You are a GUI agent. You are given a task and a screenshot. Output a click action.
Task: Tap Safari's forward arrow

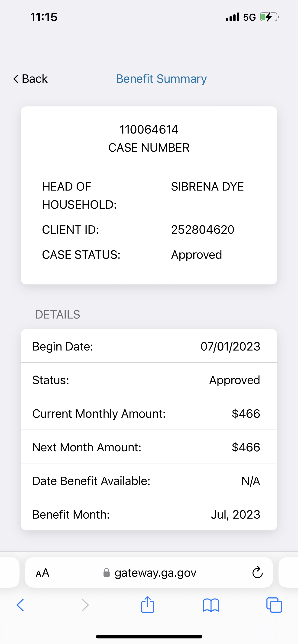click(85, 605)
